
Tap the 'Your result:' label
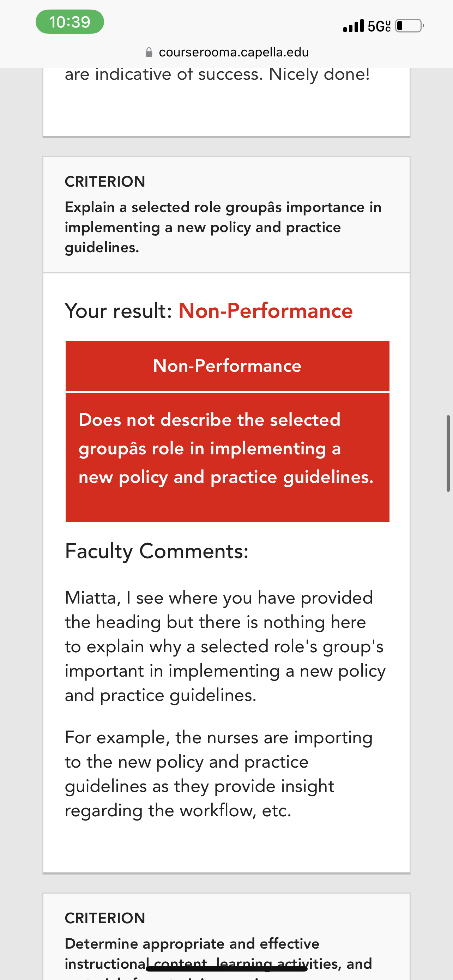119,311
